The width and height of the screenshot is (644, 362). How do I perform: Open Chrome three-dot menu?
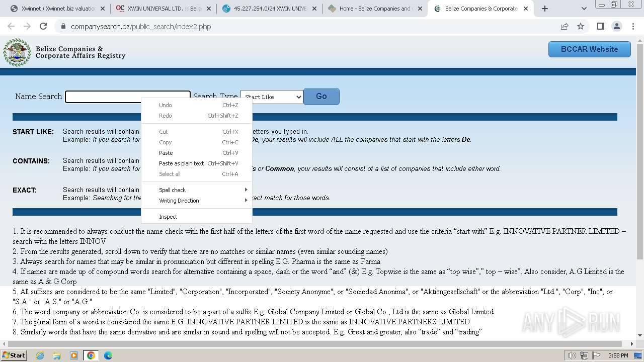pos(632,27)
